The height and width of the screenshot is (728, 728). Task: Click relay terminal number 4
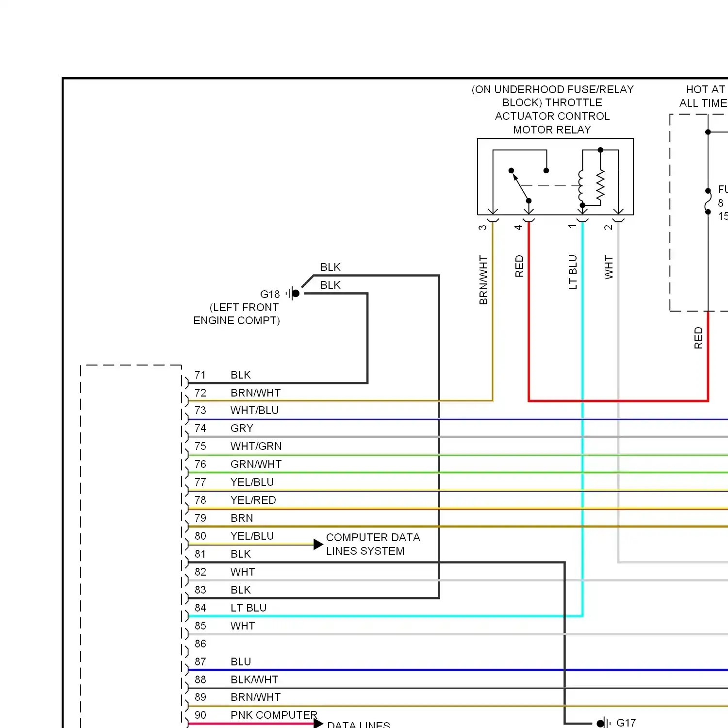[518, 227]
